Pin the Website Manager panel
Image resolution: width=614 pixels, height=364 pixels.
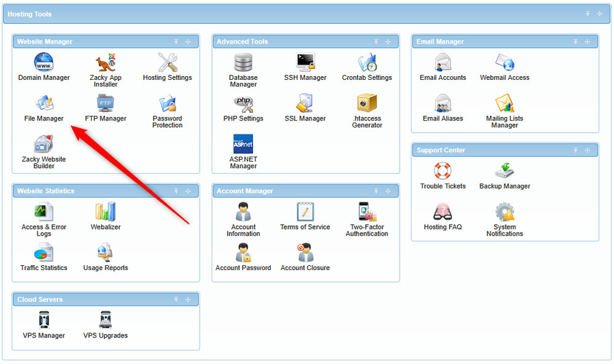[x=177, y=41]
